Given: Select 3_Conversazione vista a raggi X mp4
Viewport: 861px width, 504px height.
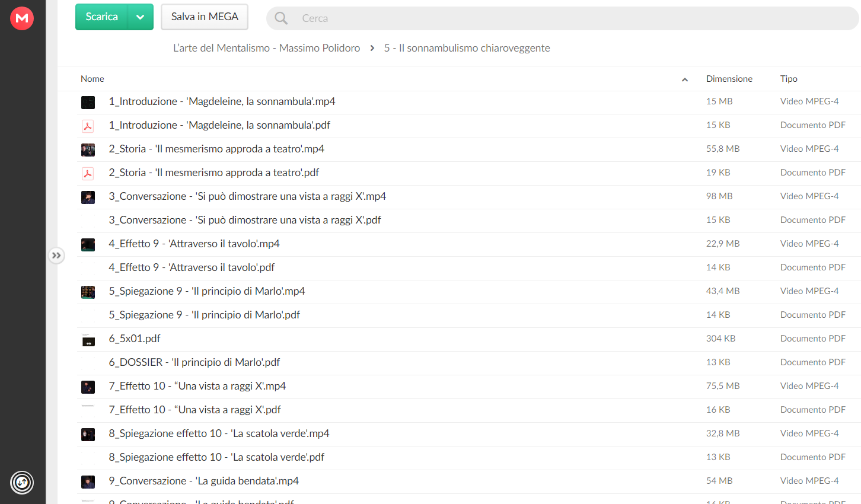Looking at the screenshot, I should coord(468,197).
